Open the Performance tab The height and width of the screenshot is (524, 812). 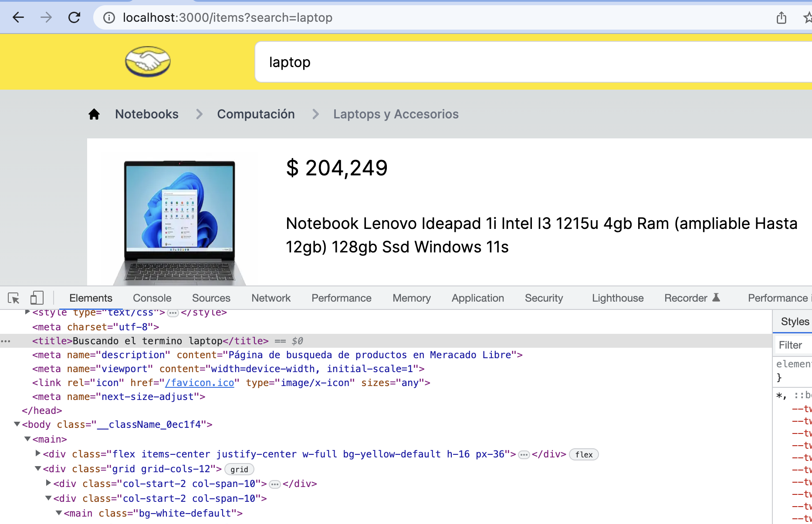click(x=342, y=298)
